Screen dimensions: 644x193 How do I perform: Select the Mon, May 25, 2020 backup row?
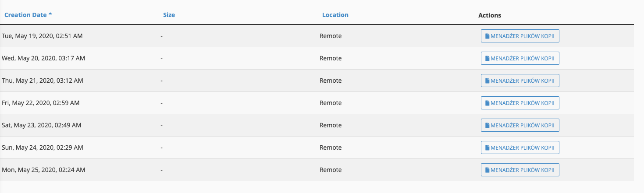317,170
